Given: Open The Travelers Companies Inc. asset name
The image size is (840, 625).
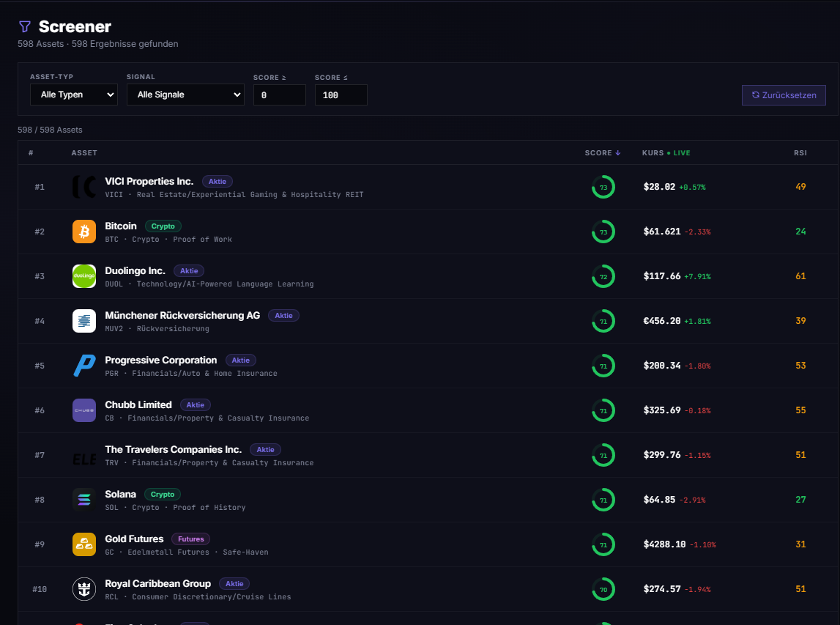Looking at the screenshot, I should [173, 449].
